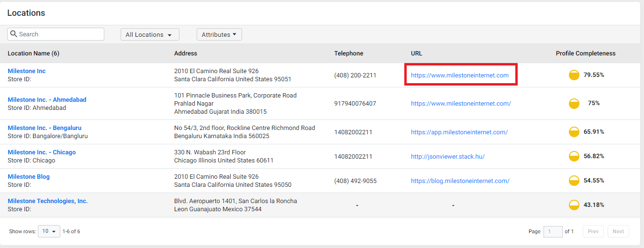Click the Santa Clara California 95050 address line
The image size is (644, 248).
[x=233, y=185]
